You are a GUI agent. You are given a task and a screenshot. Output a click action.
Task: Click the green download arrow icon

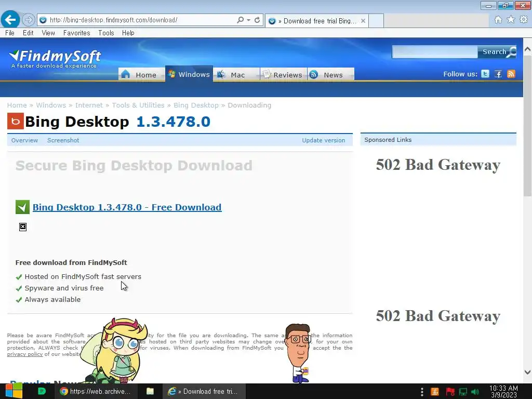click(22, 207)
